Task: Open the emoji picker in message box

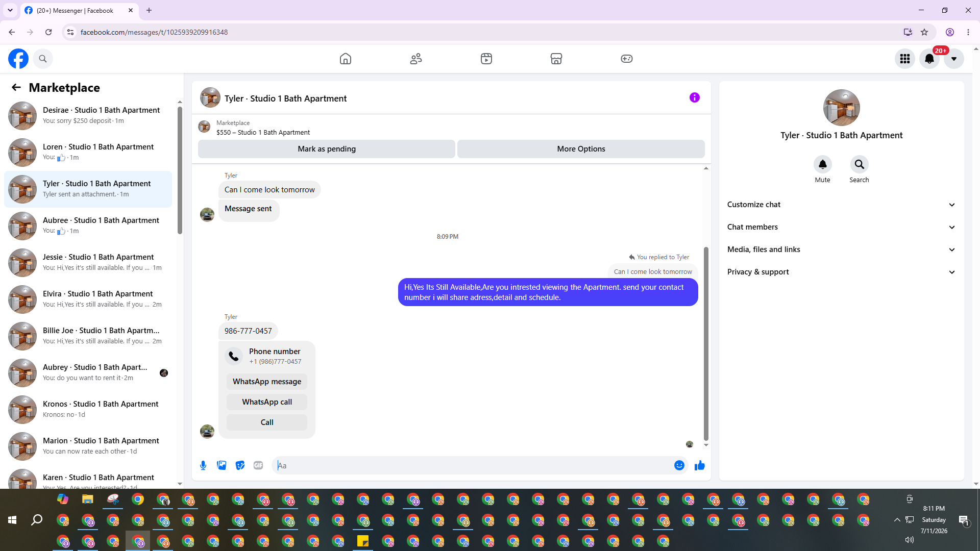Action: pyautogui.click(x=679, y=465)
